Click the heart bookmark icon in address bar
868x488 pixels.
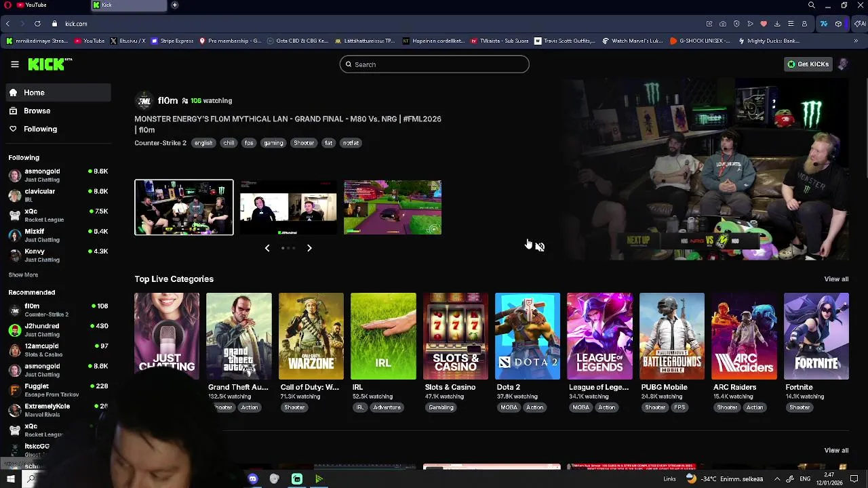click(764, 24)
